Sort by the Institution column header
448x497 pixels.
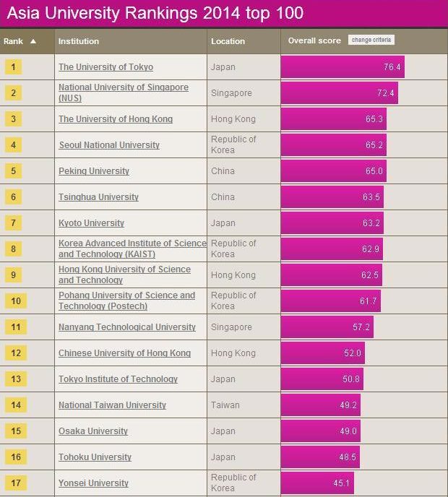[79, 41]
